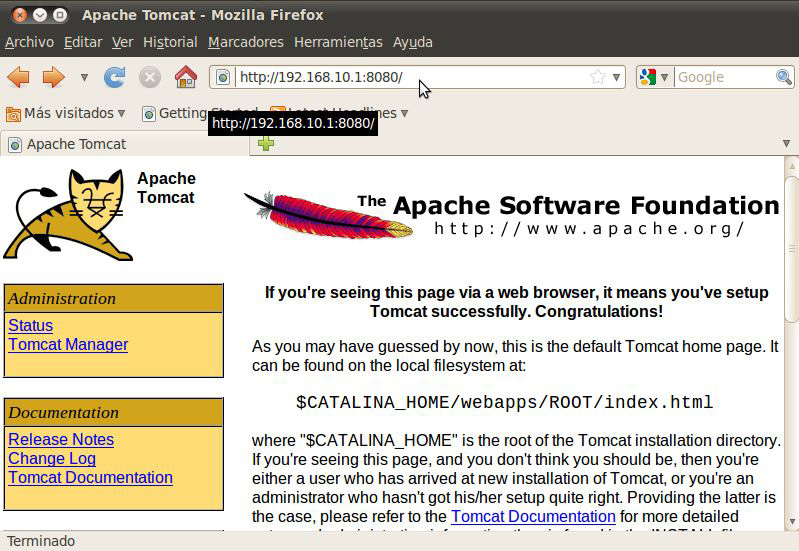The width and height of the screenshot is (799, 551).
Task: Click the Stop loading icon
Action: [149, 77]
